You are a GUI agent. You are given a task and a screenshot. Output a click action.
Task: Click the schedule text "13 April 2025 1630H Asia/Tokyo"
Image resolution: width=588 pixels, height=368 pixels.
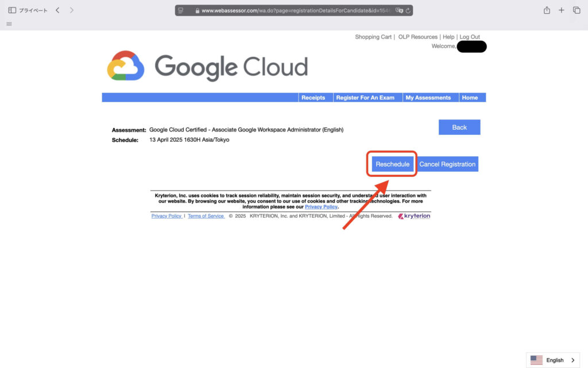pyautogui.click(x=189, y=140)
